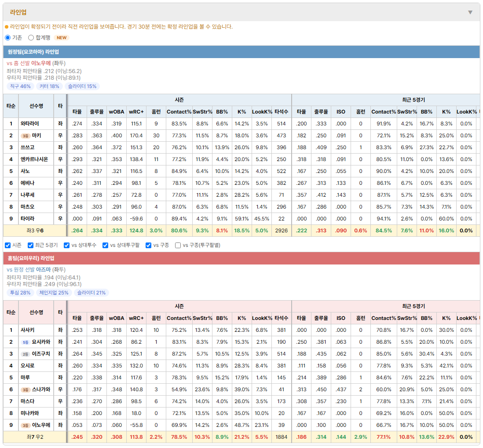Select player 오시로 in Yomiuri lineup
The height and width of the screenshot is (448, 483).
coord(27,366)
